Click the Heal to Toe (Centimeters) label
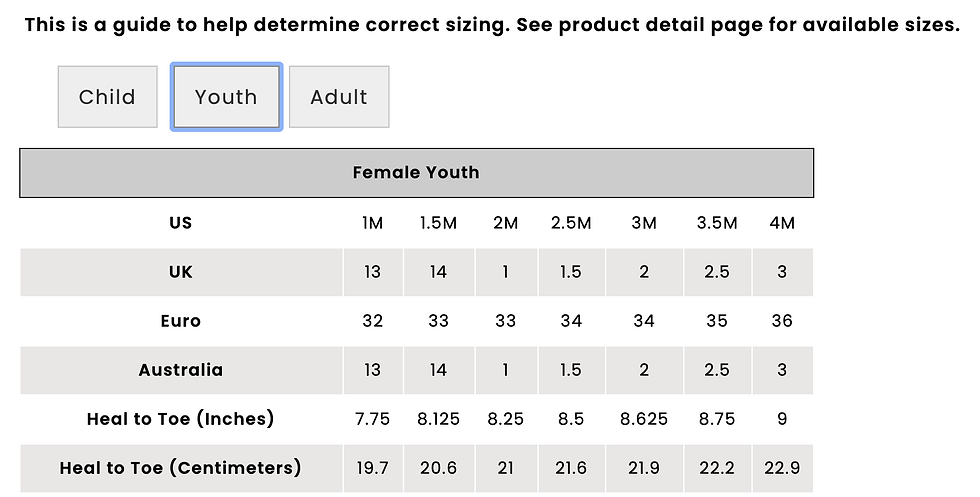980x497 pixels. (181, 468)
